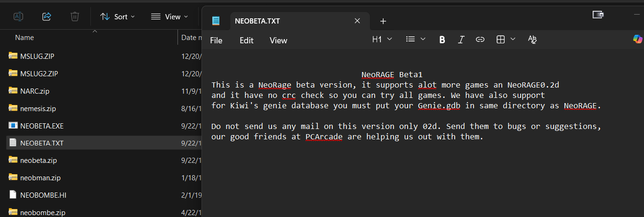Click the clear formatting icon

pos(532,40)
